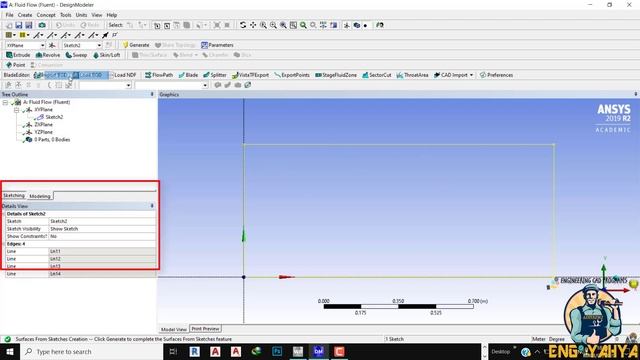Pin the Details View panel
The width and height of the screenshot is (640, 360).
pyautogui.click(x=152, y=206)
